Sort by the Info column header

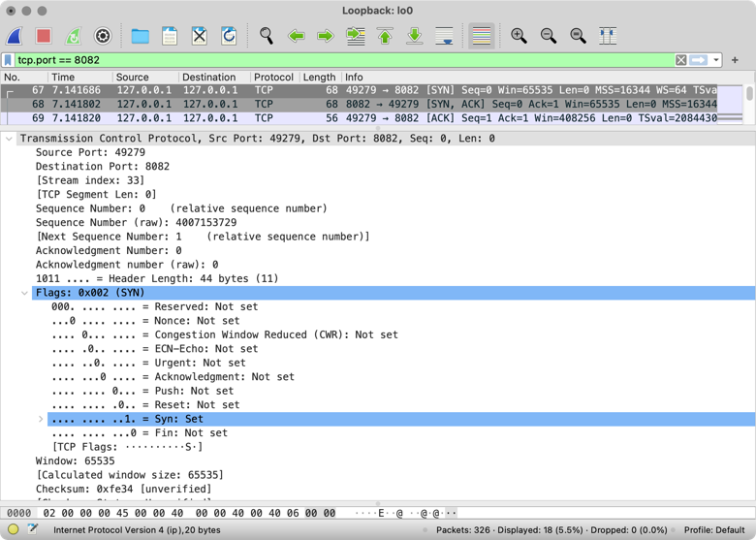(530, 78)
